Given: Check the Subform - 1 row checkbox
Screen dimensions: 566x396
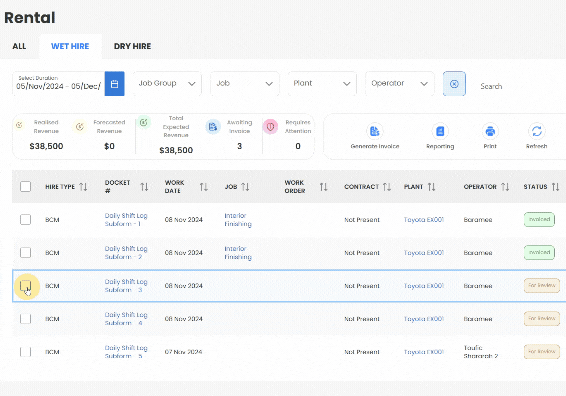Looking at the screenshot, I should pyautogui.click(x=26, y=219).
